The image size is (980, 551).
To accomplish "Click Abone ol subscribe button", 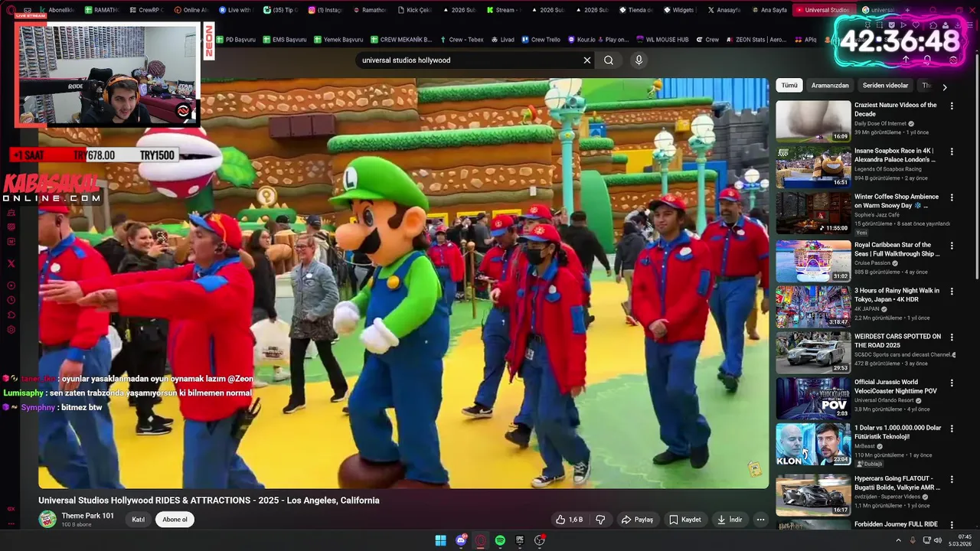I will 175,520.
